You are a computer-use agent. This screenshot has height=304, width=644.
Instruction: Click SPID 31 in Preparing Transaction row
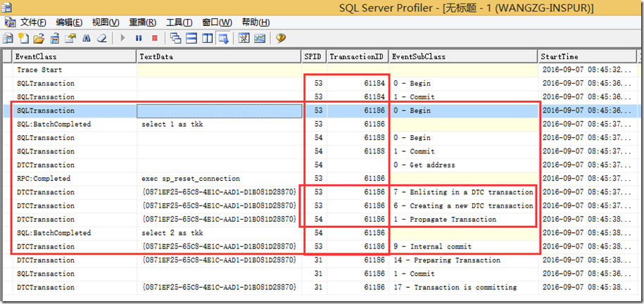315,260
